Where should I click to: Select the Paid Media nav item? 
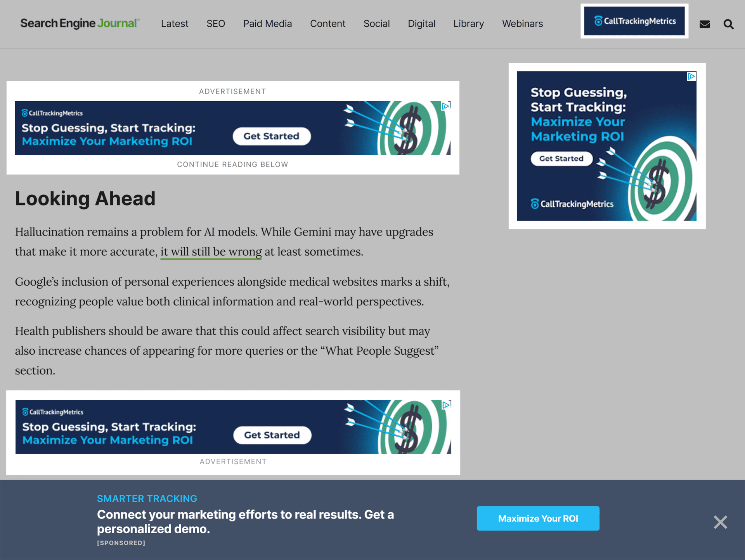click(267, 24)
